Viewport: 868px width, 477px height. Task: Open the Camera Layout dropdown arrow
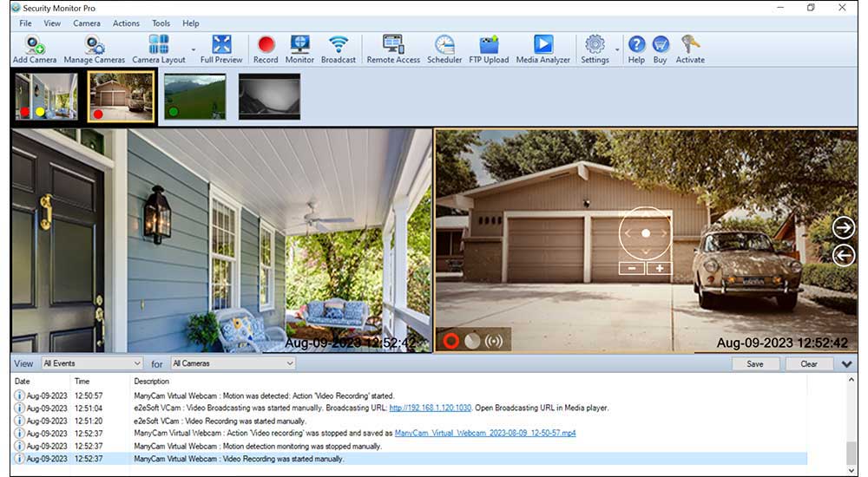click(x=193, y=50)
